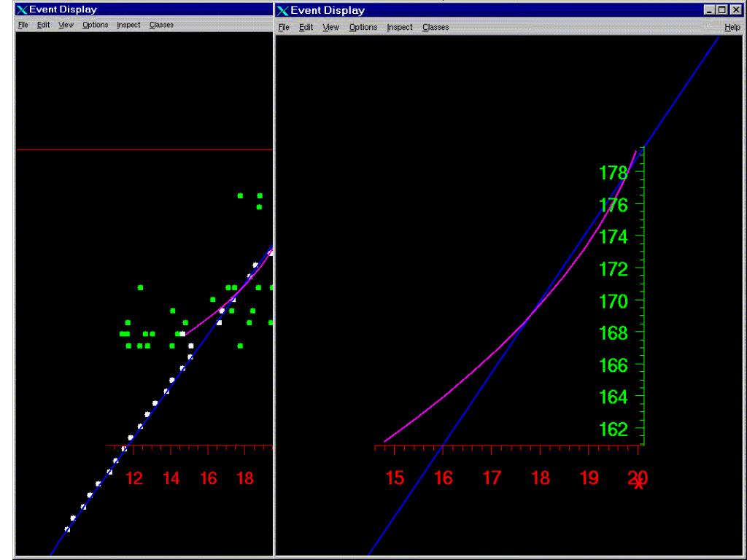Open Edit menu in left Event Display window
The image size is (747, 560).
pyautogui.click(x=42, y=25)
